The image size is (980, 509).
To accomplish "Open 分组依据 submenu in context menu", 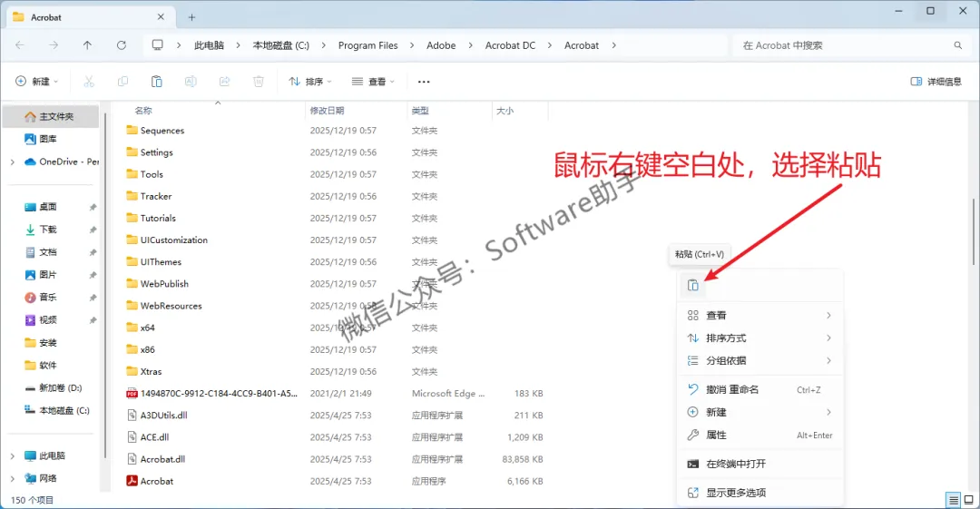I will 760,360.
